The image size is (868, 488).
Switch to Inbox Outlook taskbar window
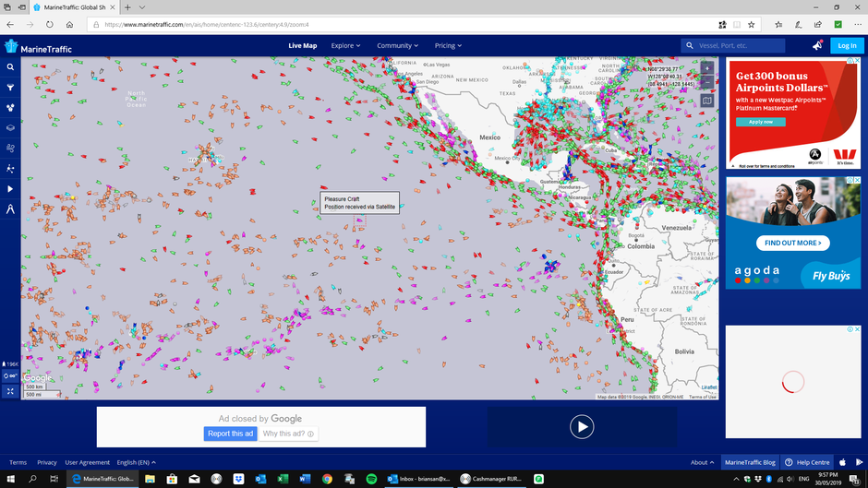pyautogui.click(x=419, y=479)
